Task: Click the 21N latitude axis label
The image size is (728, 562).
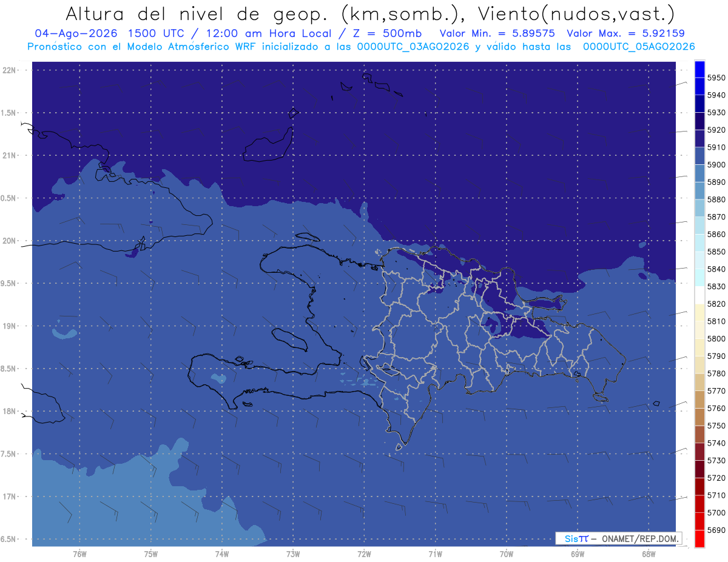Action: [x=10, y=155]
